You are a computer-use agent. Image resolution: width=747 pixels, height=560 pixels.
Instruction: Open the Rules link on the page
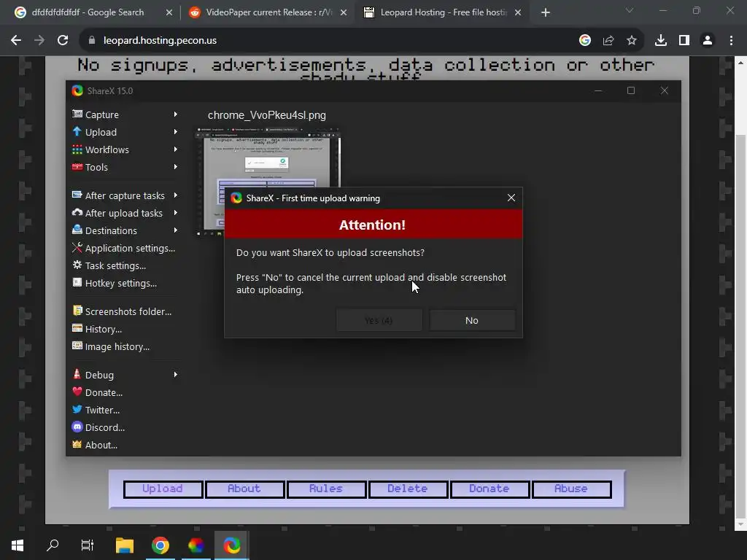[326, 489]
